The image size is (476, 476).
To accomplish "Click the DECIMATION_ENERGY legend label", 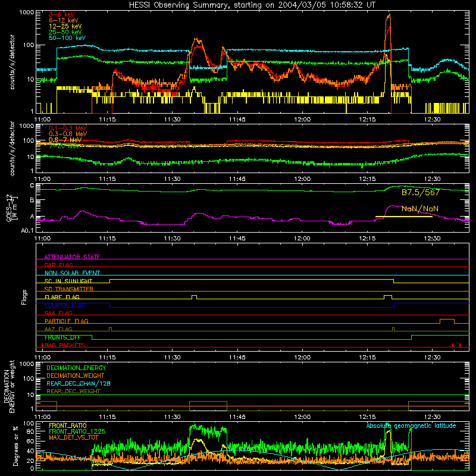I will [x=76, y=368].
